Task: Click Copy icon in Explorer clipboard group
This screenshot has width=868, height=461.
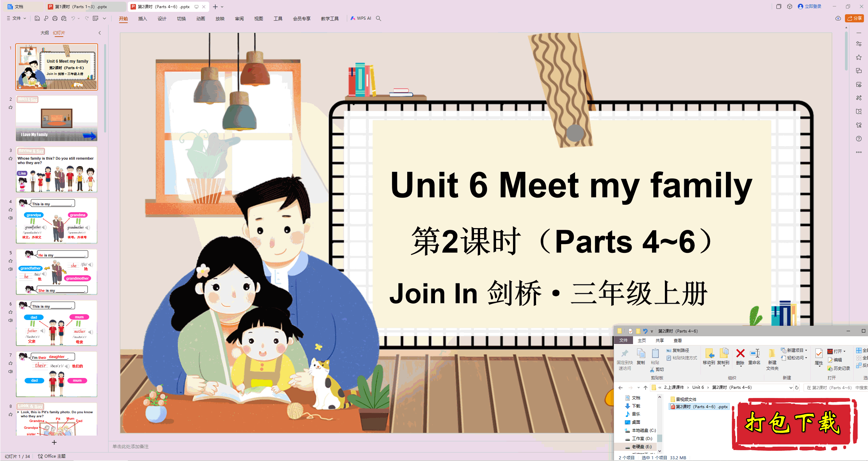Action: pyautogui.click(x=641, y=357)
